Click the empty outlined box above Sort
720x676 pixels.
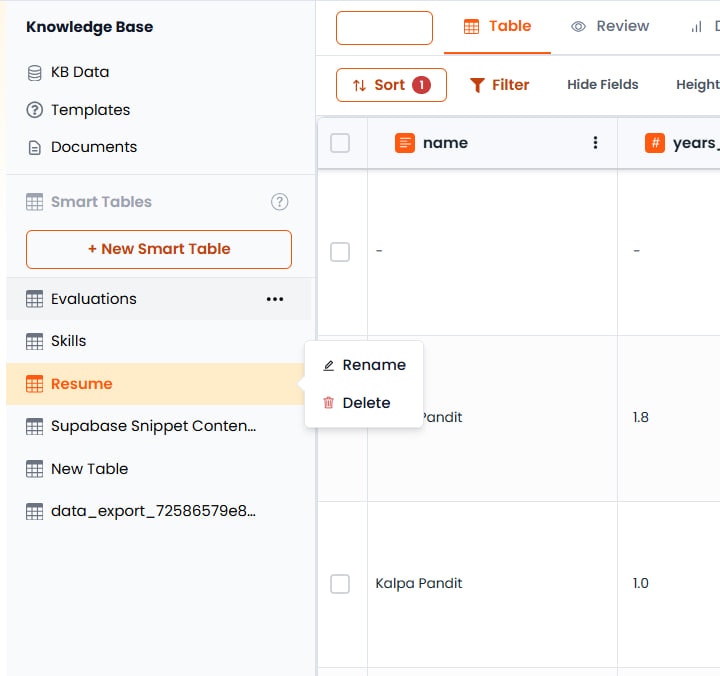pos(384,28)
